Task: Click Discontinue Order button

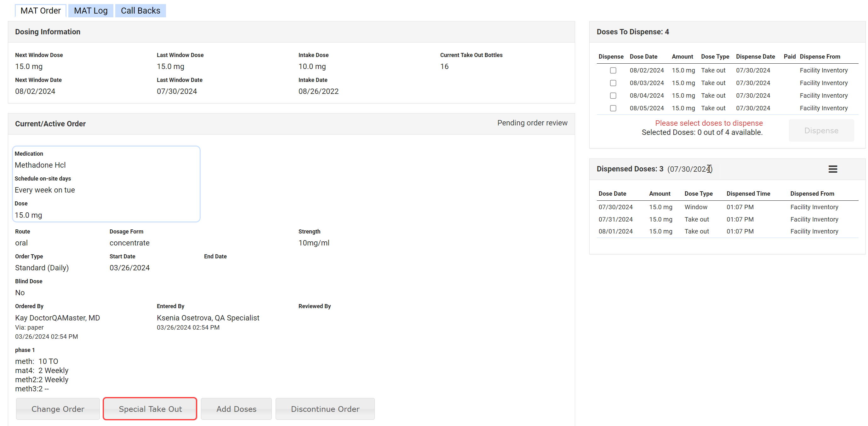Action: tap(325, 409)
